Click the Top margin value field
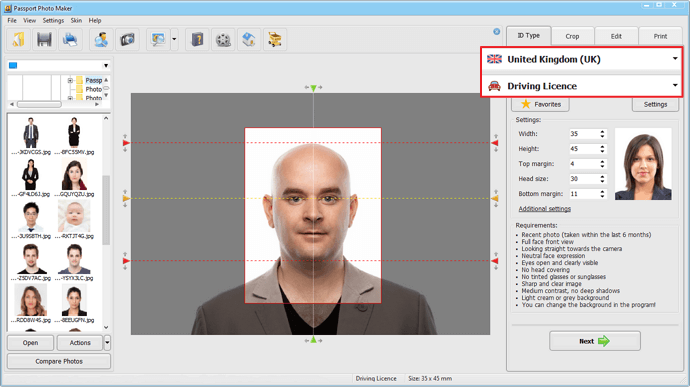This screenshot has width=690, height=387. tap(584, 164)
